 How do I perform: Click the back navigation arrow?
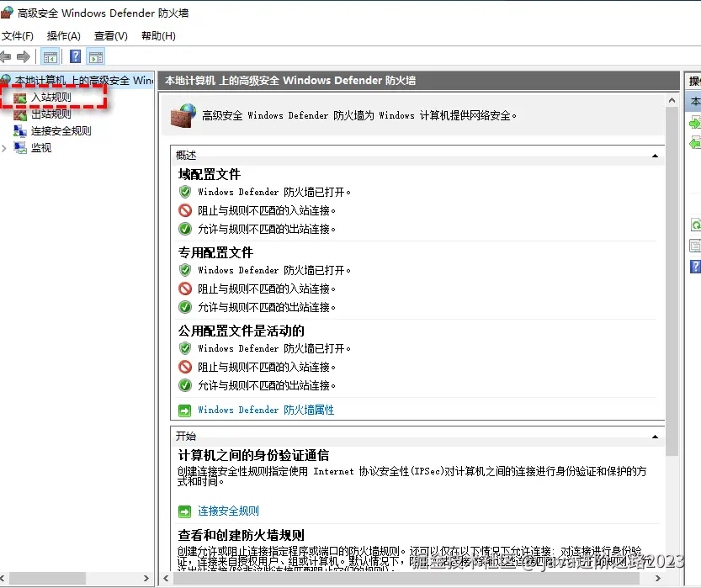click(x=6, y=56)
